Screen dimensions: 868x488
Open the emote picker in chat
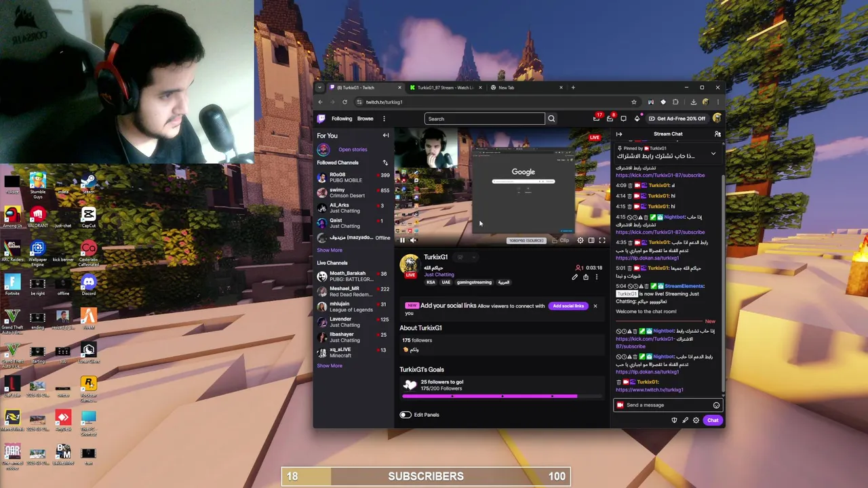coord(716,405)
